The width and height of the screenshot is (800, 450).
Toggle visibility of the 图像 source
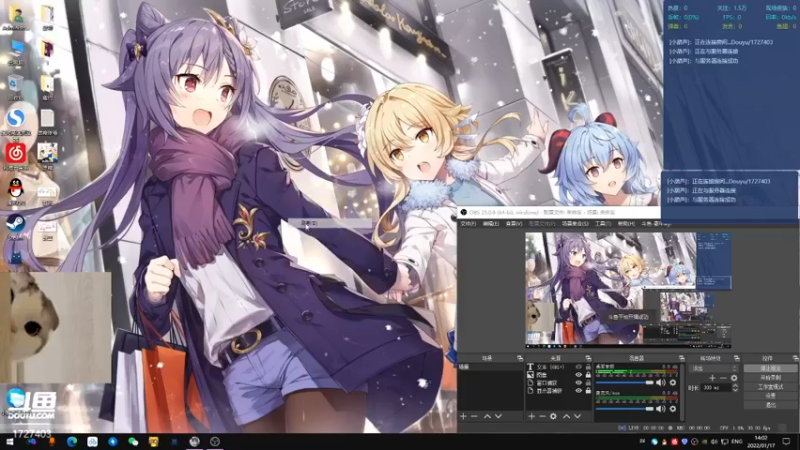pos(579,374)
